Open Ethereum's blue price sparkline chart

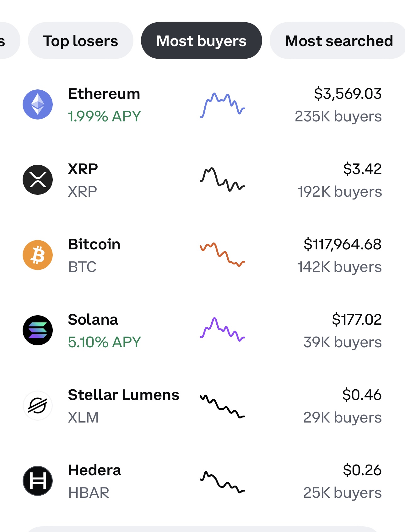pos(222,105)
